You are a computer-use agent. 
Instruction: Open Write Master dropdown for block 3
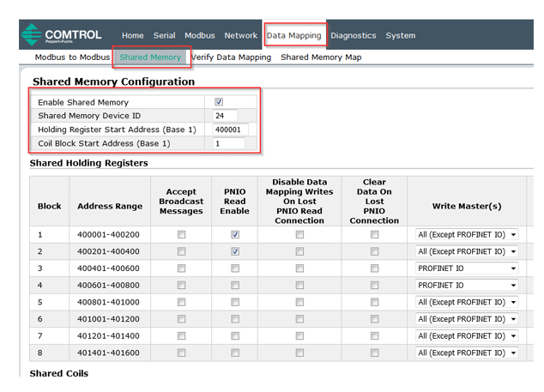467,268
